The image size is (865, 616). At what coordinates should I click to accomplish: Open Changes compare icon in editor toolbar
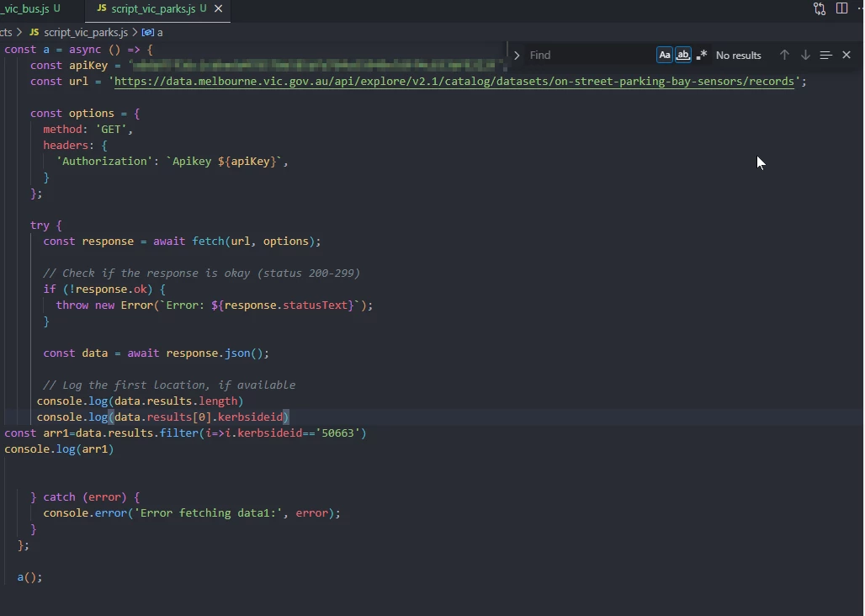tap(820, 8)
